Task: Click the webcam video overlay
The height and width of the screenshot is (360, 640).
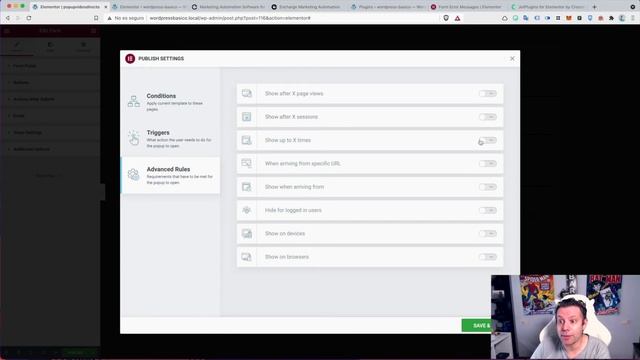Action: pos(565,317)
